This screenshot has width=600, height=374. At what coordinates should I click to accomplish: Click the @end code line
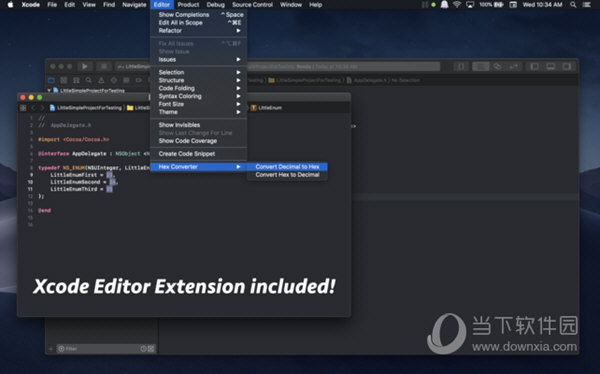pos(44,211)
